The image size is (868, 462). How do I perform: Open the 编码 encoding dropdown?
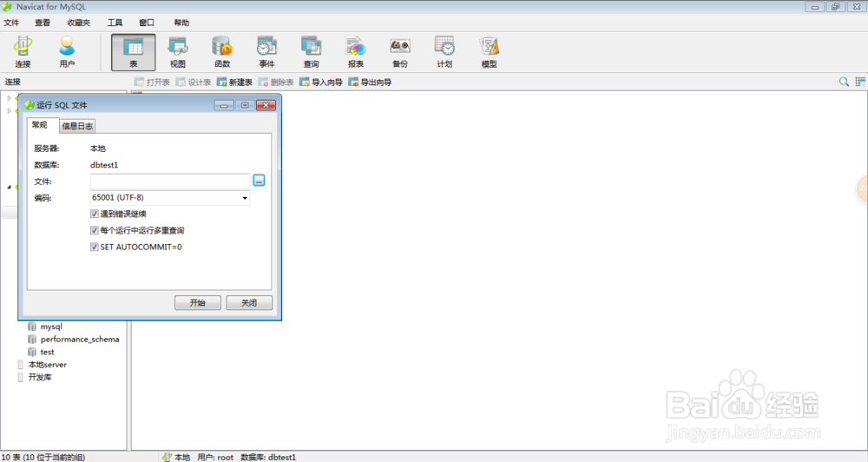(x=245, y=198)
